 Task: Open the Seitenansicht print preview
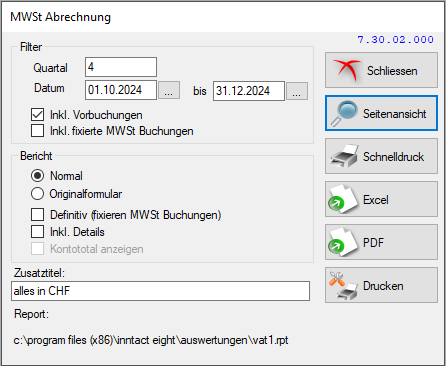tap(381, 113)
